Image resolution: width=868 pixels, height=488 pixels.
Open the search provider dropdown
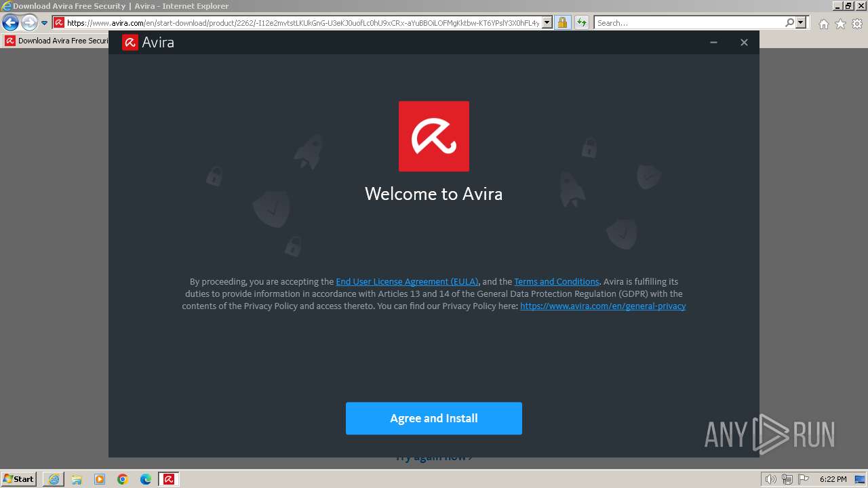(x=801, y=23)
